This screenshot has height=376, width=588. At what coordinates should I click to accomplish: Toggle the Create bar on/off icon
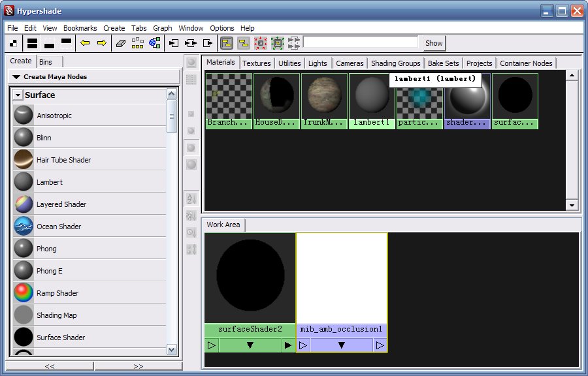[x=14, y=43]
